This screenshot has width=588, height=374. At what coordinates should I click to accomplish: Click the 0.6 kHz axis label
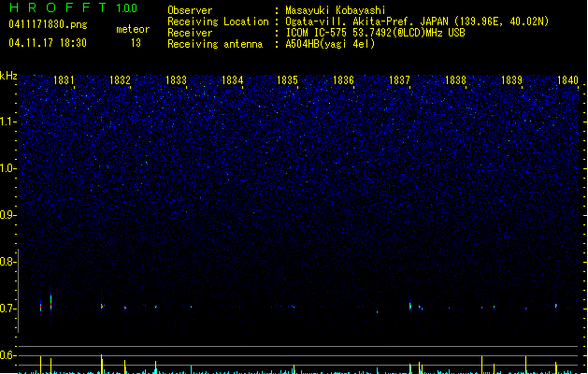(x=7, y=355)
